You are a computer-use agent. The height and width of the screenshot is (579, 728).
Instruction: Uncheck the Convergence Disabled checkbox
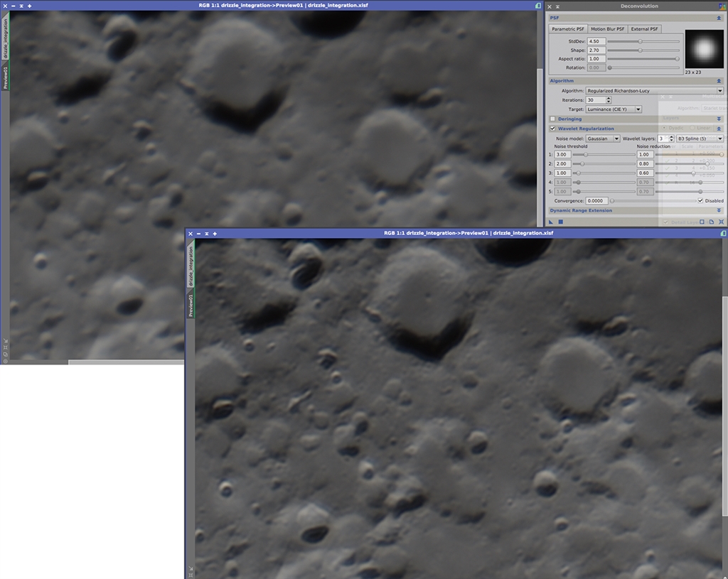click(x=700, y=200)
